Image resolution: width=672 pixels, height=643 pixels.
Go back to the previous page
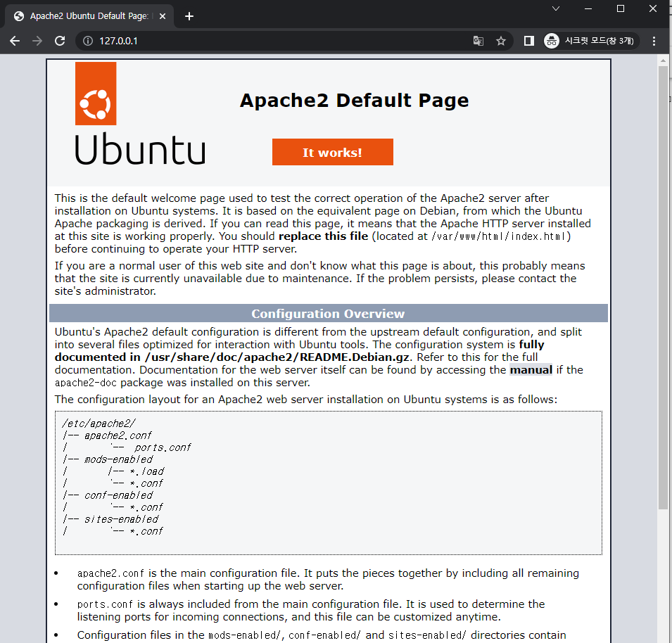(15, 41)
